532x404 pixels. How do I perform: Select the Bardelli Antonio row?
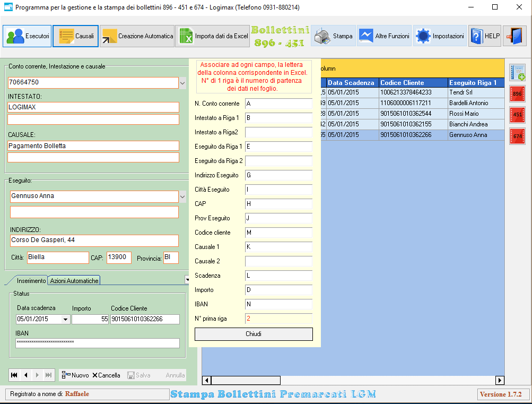click(413, 103)
